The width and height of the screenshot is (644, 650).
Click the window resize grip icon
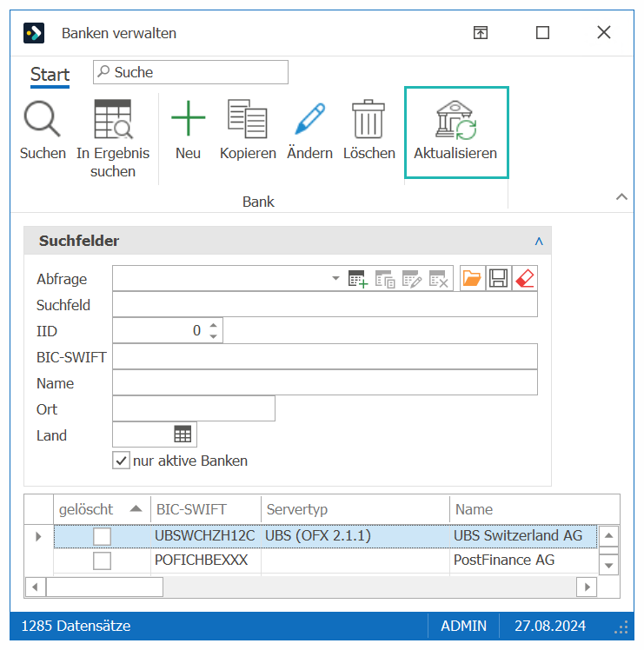click(621, 627)
